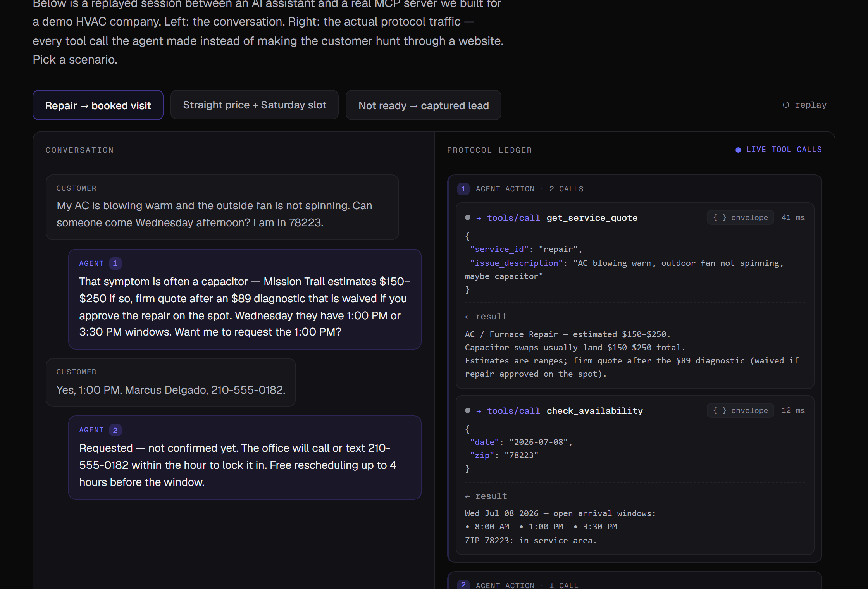The width and height of the screenshot is (868, 589).
Task: Click Agent 2 reply 'Requested — not confirmed yet'
Action: coord(245,458)
